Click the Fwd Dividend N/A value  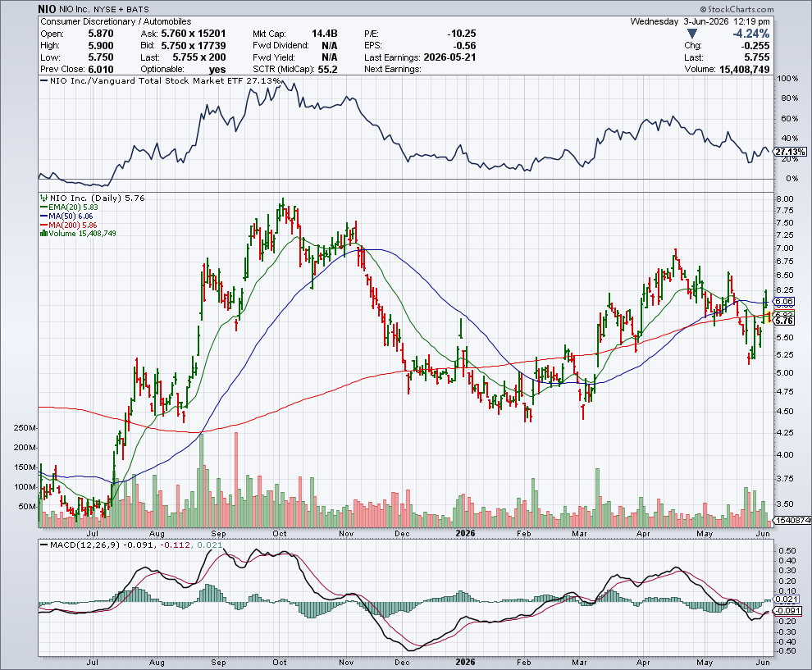(330, 46)
